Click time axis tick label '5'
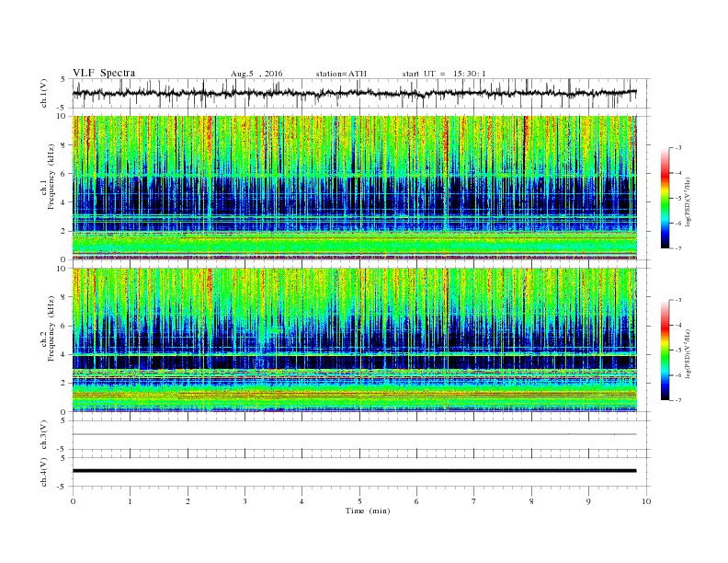The height and width of the screenshot is (563, 728). pyautogui.click(x=359, y=501)
